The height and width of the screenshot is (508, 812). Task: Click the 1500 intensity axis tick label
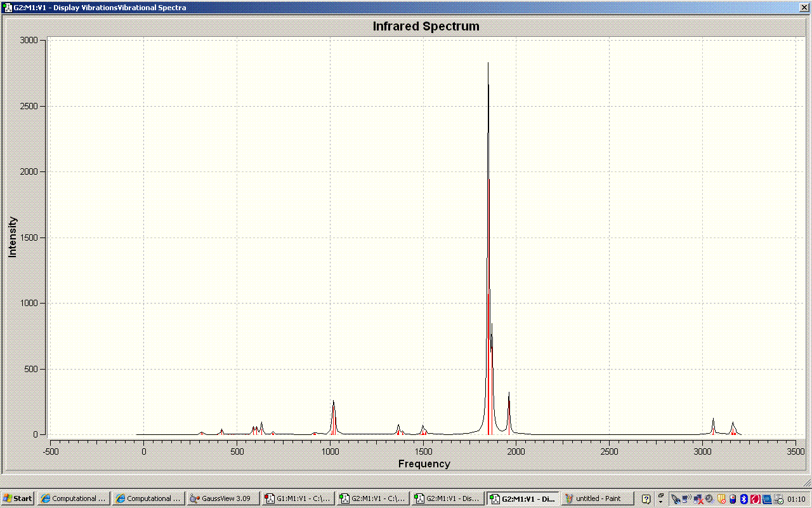pos(29,237)
